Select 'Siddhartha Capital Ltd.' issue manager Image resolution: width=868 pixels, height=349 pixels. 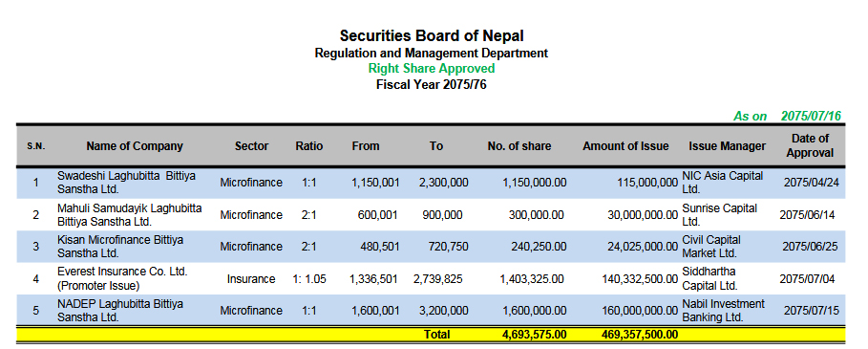[x=710, y=278]
